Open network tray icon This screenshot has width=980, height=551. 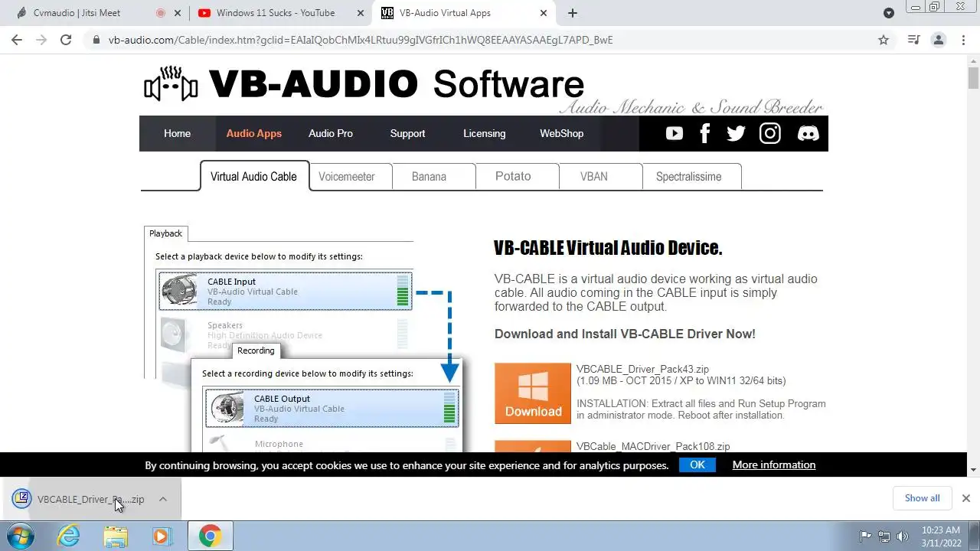(x=884, y=536)
